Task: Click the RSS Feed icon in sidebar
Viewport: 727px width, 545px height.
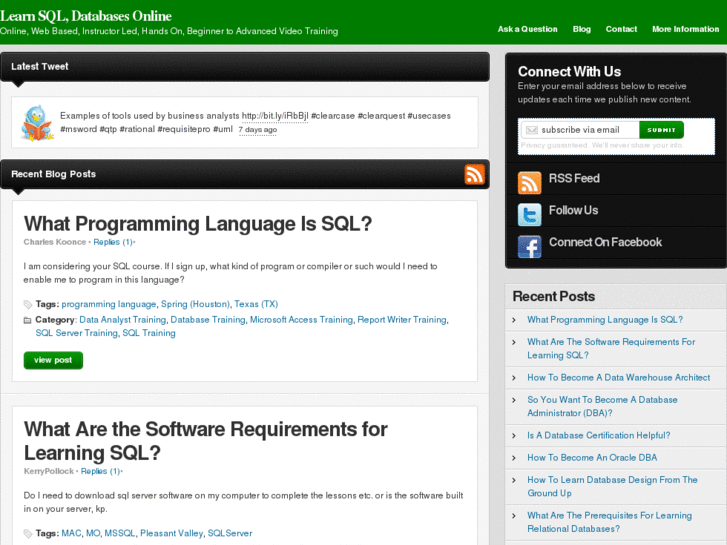Action: [529, 182]
